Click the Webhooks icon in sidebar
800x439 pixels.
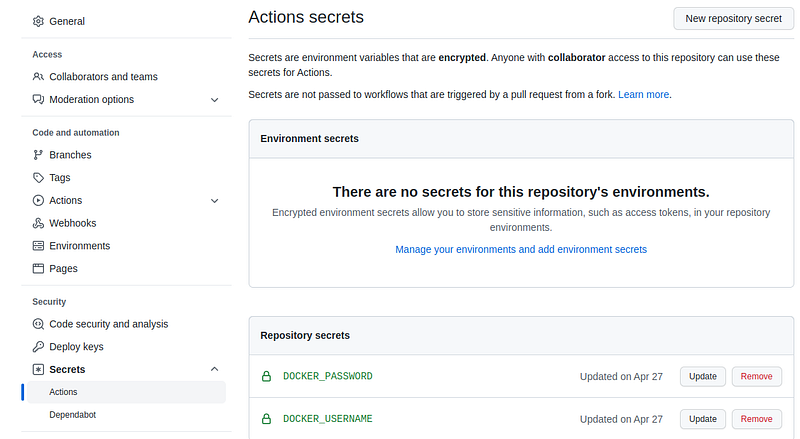[38, 223]
